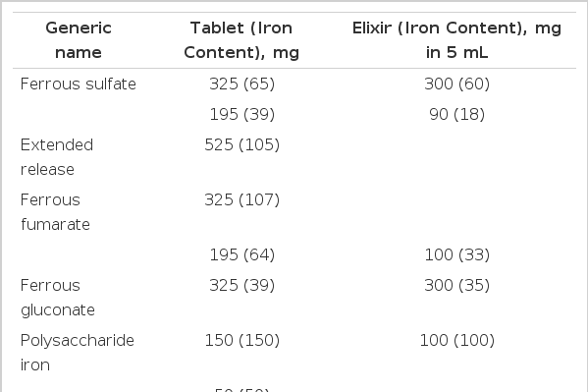
Task: Click the 325 (65) tablet cell
Action: tap(241, 84)
